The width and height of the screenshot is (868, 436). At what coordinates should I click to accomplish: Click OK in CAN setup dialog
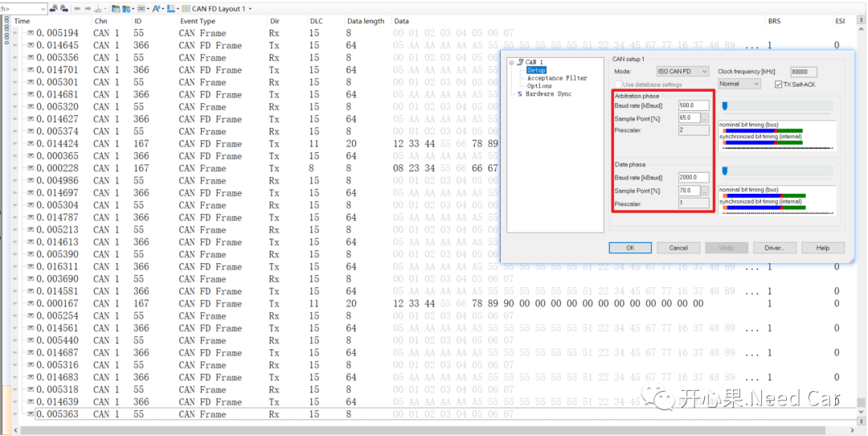[x=630, y=248]
